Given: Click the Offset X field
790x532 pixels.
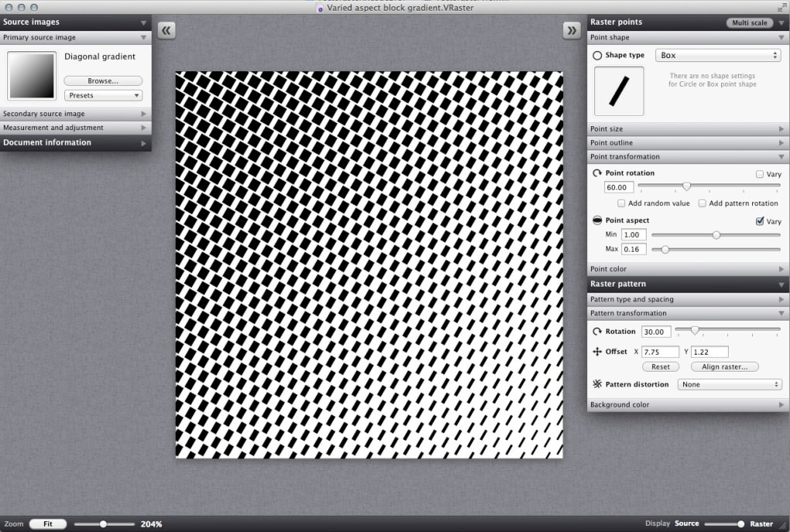Looking at the screenshot, I should coord(660,352).
